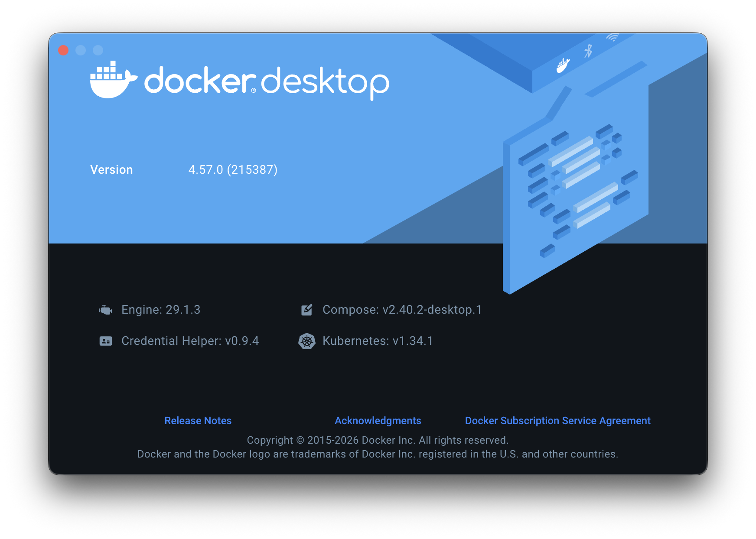Click the small whale icon in illustration
Image resolution: width=756 pixels, height=539 pixels.
tap(563, 65)
